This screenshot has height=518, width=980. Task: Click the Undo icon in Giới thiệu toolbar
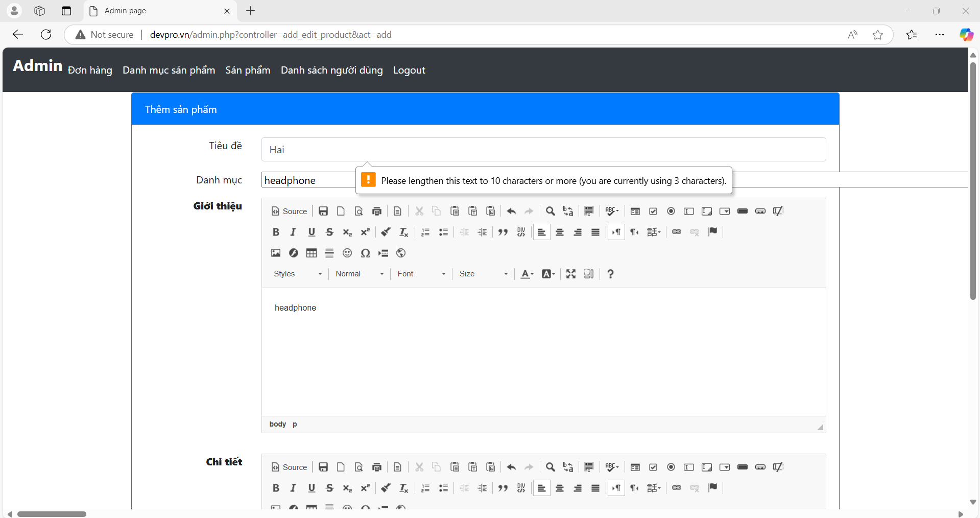[x=511, y=211]
